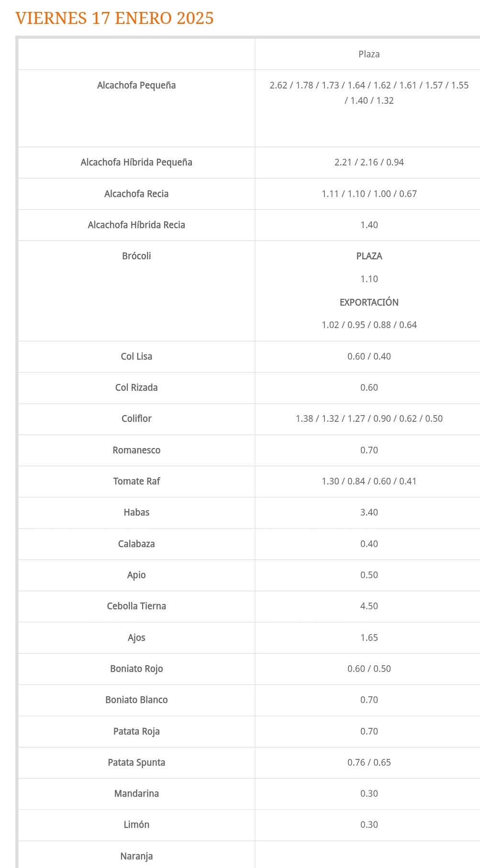480x868 pixels.
Task: Select the Boniato Rojo row label
Action: click(136, 669)
